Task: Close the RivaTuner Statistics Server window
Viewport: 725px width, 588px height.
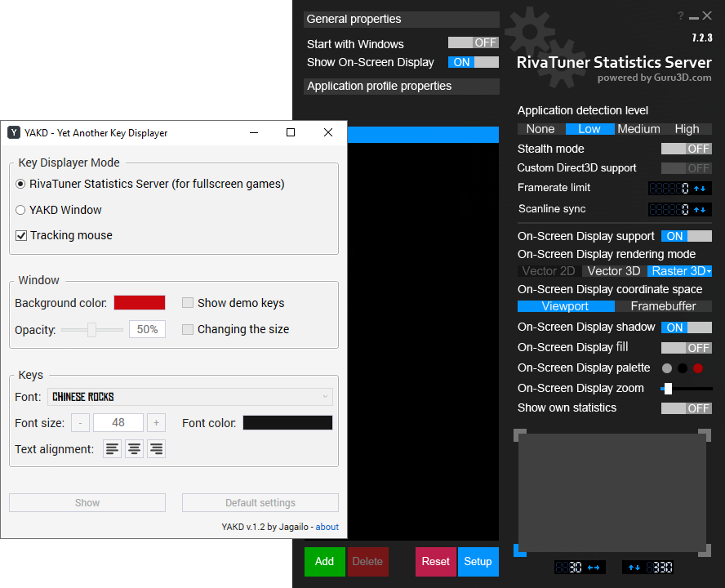Action: tap(707, 16)
